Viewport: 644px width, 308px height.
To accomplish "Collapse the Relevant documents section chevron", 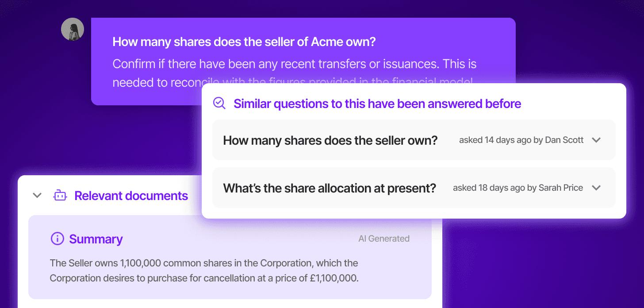I will coord(37,195).
